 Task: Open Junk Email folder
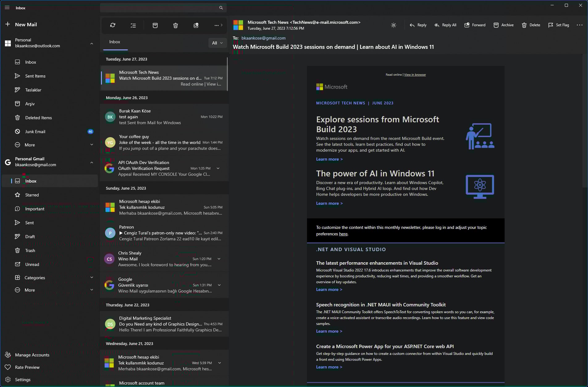35,132
